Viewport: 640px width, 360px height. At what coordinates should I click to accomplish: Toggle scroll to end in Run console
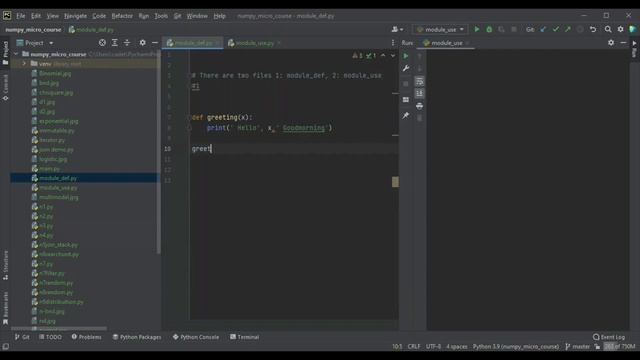[x=419, y=94]
